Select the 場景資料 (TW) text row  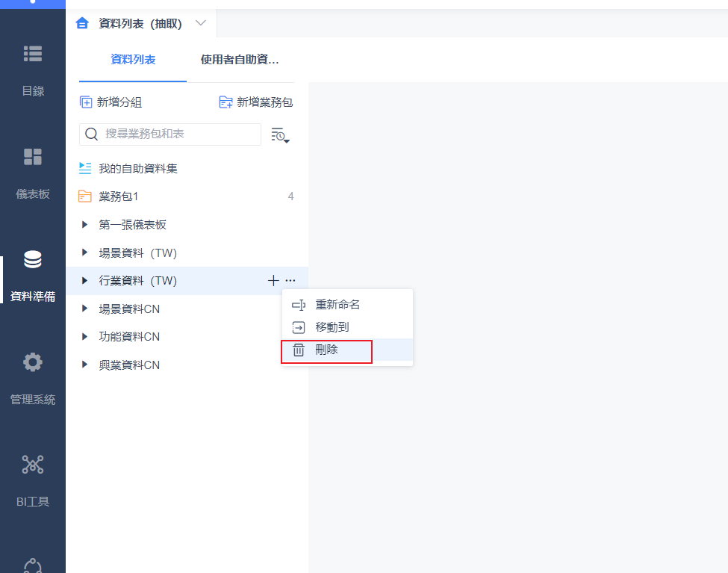pos(138,253)
